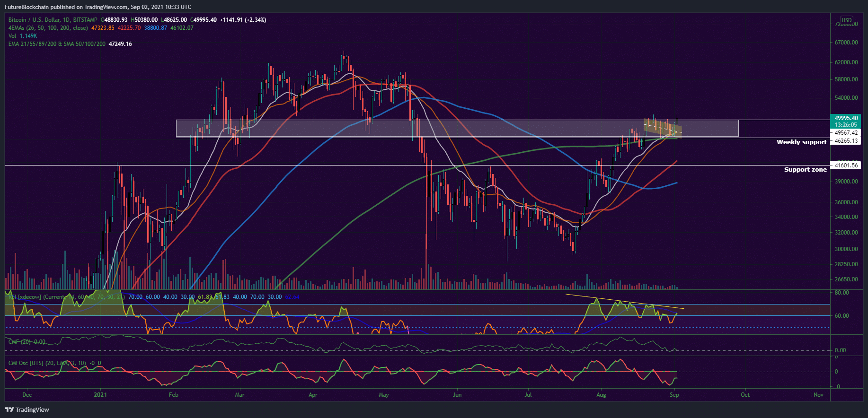Viewport: 868px width, 418px height.
Task: Click the +1141.91 (+2.34%) change value
Action: (243, 20)
